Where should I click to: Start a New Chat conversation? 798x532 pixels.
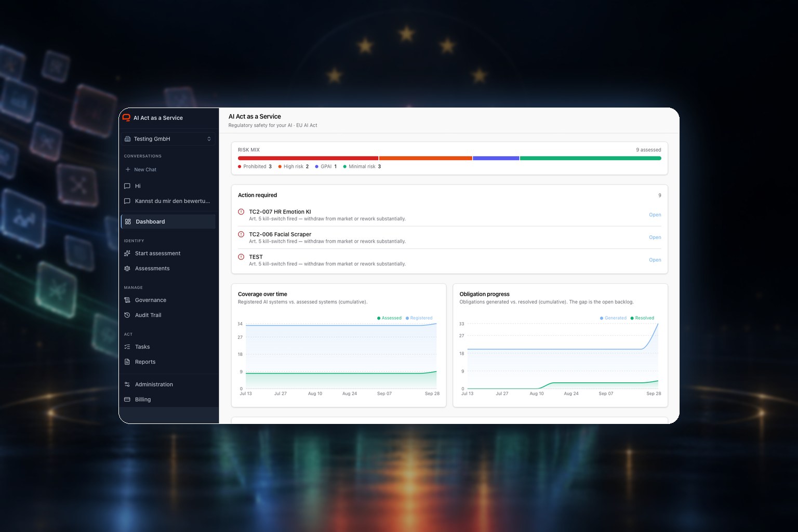click(x=168, y=169)
